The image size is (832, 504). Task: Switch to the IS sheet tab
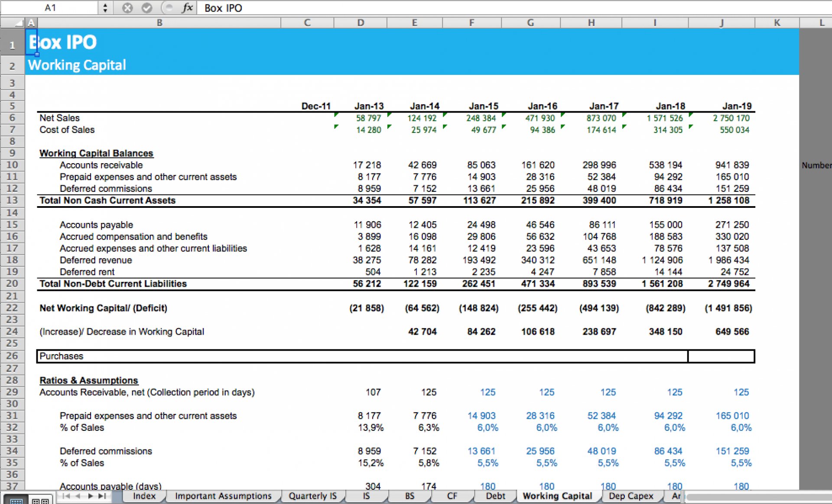(x=366, y=496)
